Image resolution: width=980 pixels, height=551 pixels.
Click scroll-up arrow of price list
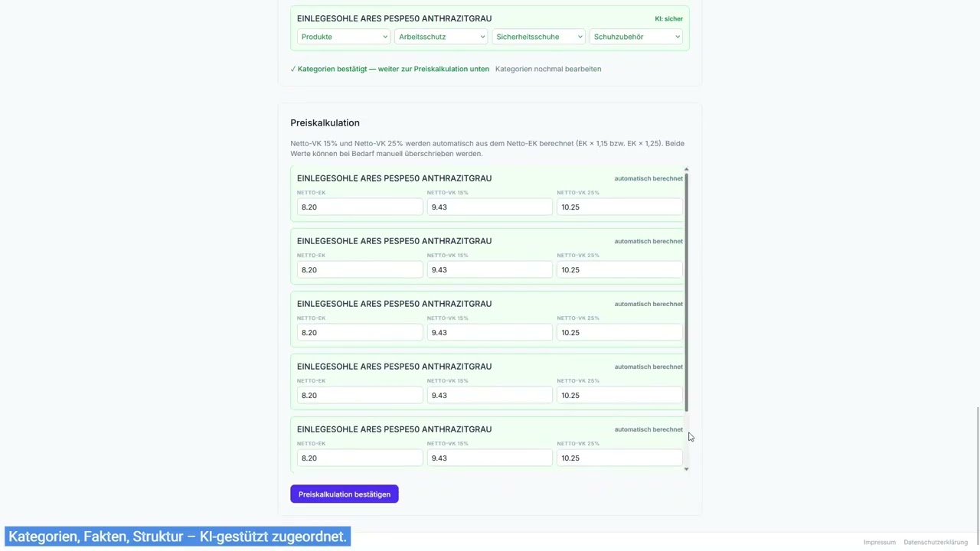click(687, 169)
